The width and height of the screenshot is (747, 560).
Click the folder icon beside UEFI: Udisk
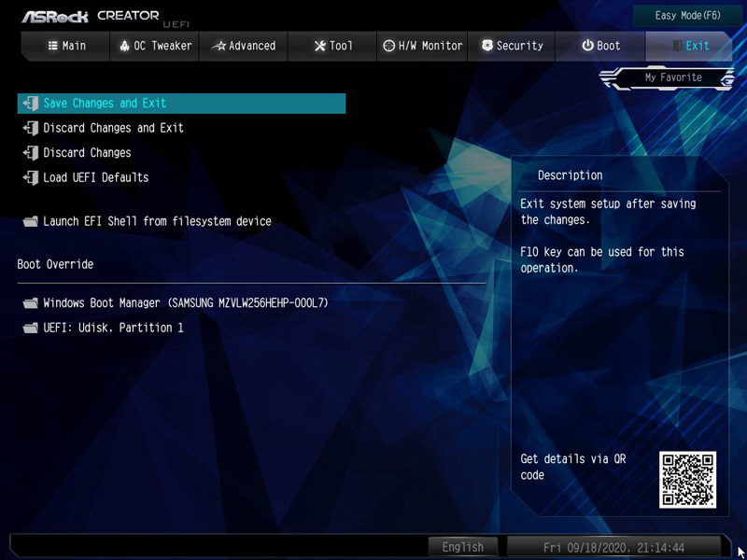pyautogui.click(x=31, y=328)
